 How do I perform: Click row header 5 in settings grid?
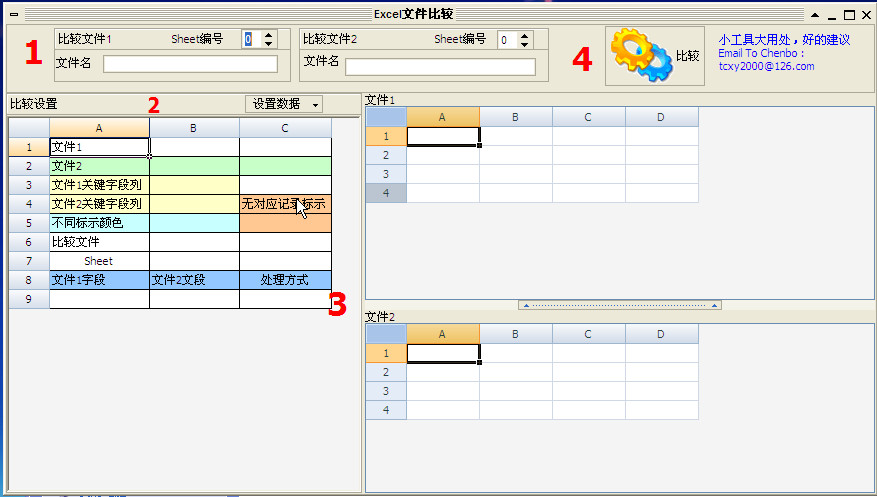pos(29,223)
